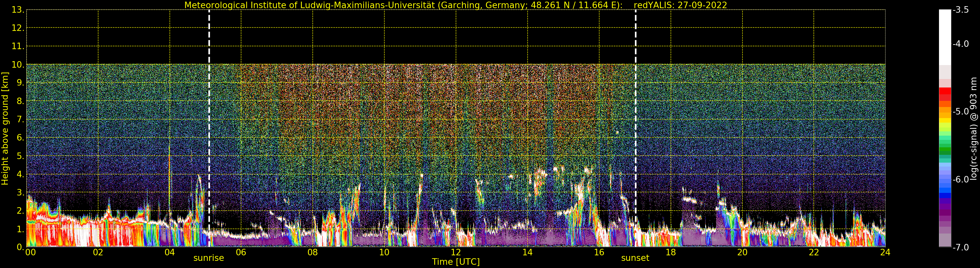
Task: Click the '10.' height axis tick label
Action: (18, 65)
